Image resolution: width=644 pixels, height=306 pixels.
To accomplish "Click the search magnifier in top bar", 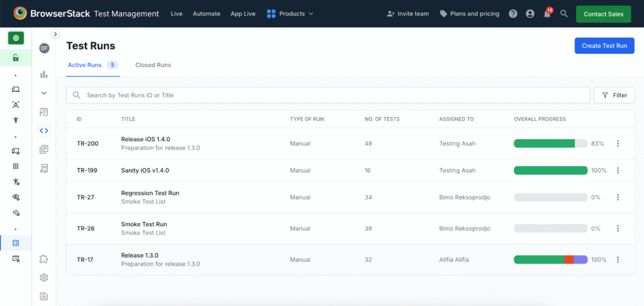I will (564, 14).
